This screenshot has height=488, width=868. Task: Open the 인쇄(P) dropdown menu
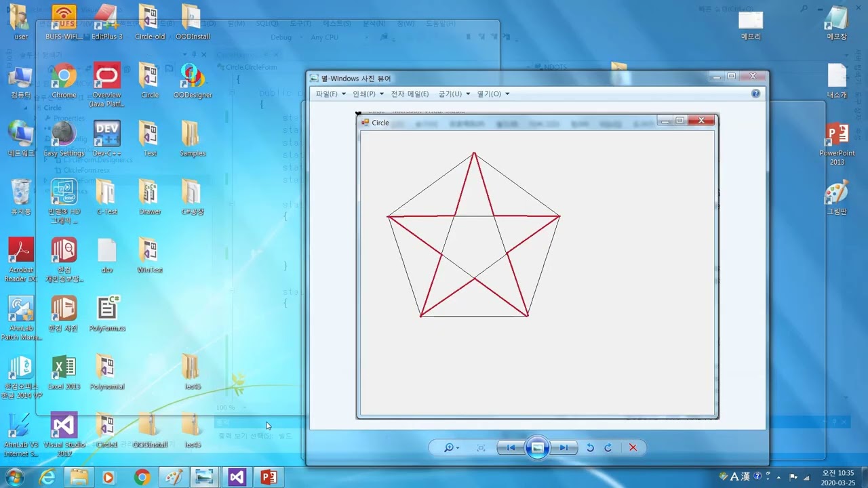[x=368, y=94]
